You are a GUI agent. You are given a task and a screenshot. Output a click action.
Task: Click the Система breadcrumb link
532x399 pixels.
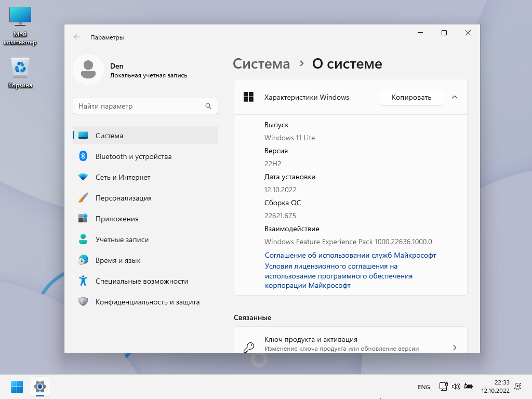click(x=261, y=64)
